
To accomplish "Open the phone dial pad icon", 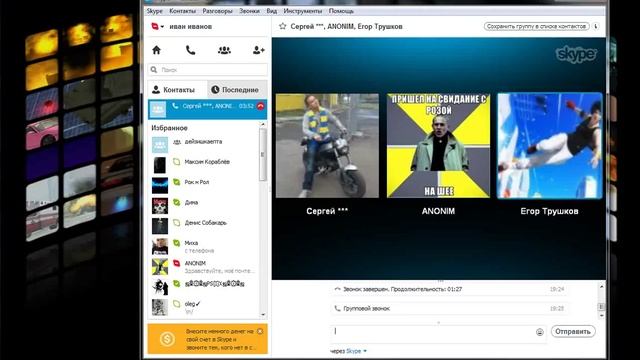I will (190, 50).
